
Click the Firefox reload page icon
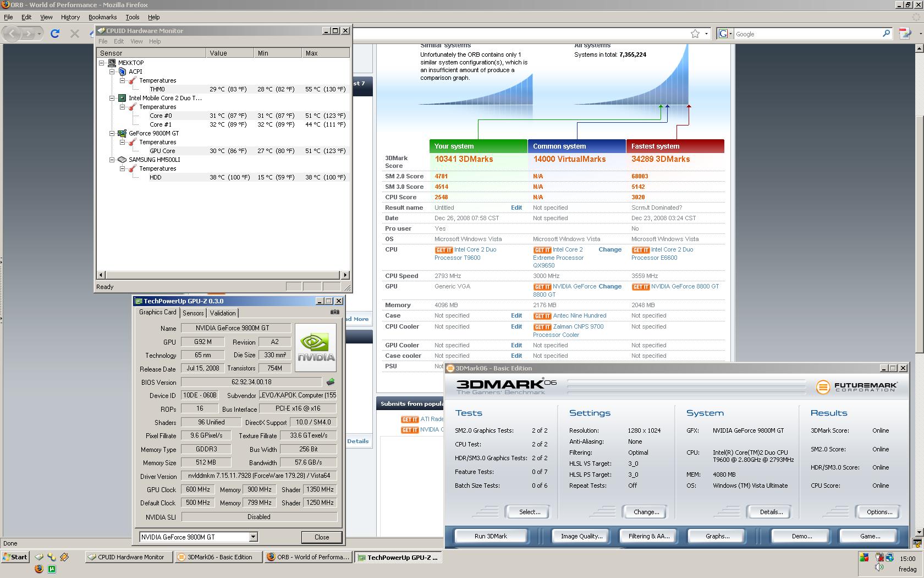click(x=55, y=34)
